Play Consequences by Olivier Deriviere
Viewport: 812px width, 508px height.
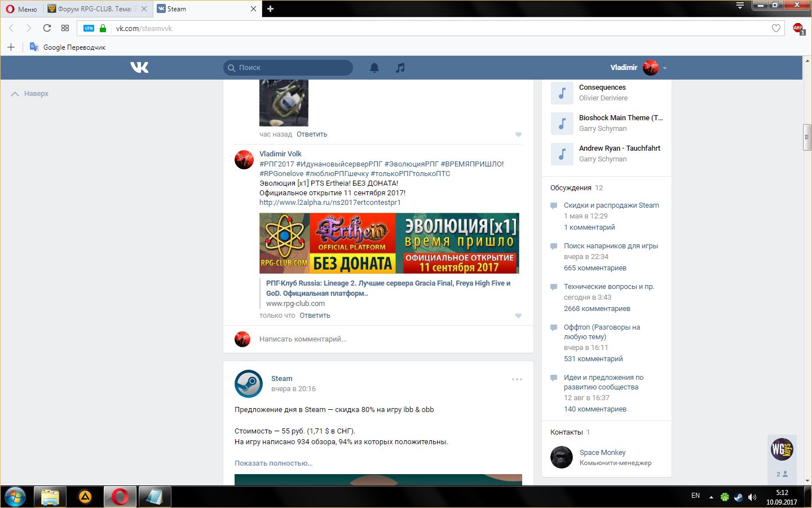(562, 93)
